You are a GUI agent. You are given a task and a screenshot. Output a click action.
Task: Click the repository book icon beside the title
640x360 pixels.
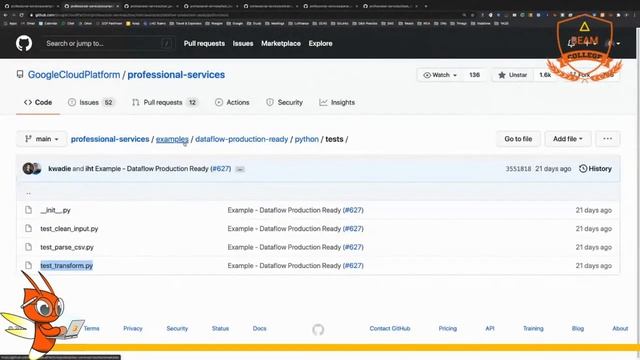click(x=20, y=74)
